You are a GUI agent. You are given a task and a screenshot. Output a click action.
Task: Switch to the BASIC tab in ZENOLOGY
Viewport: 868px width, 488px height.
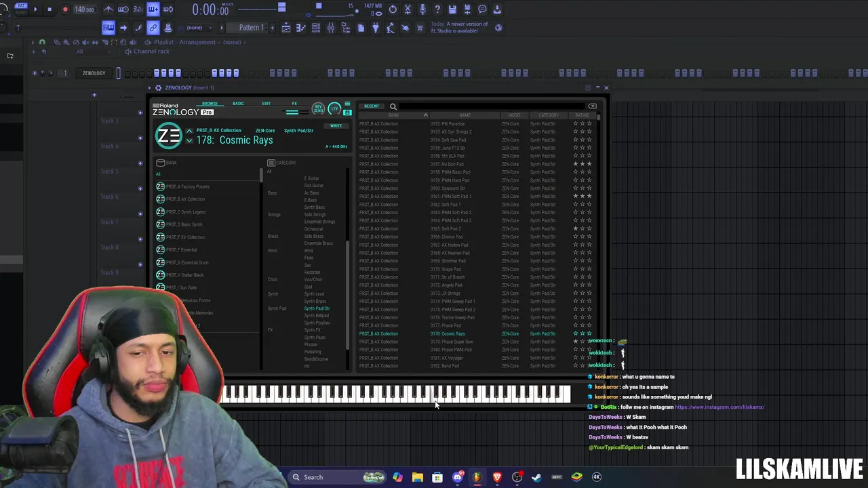pos(238,104)
